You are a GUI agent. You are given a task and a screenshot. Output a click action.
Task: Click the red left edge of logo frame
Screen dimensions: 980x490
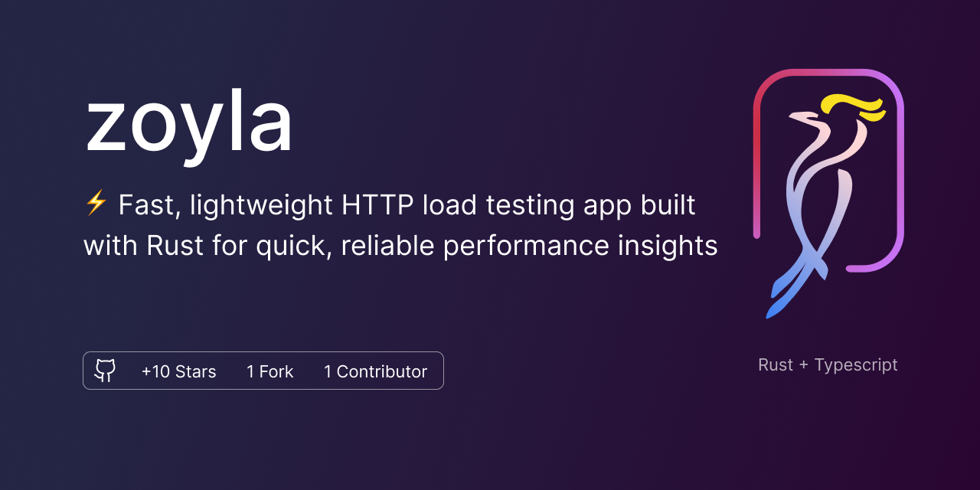pyautogui.click(x=756, y=153)
